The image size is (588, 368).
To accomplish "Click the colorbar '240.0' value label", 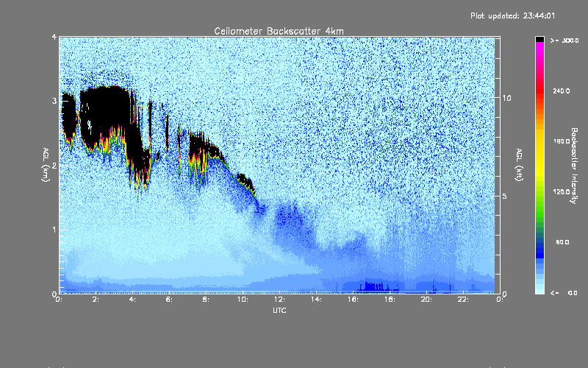I will [562, 91].
